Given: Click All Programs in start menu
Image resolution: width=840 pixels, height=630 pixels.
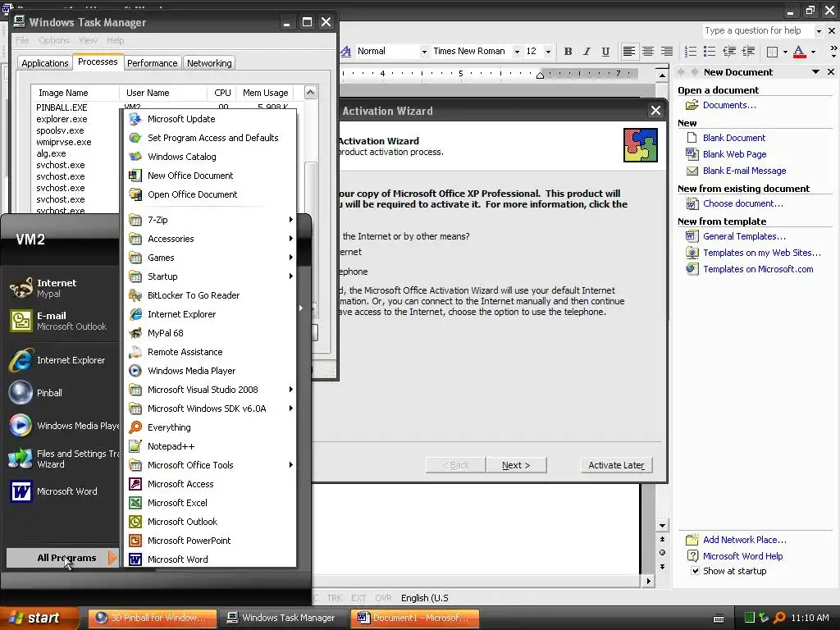Looking at the screenshot, I should point(62,558).
